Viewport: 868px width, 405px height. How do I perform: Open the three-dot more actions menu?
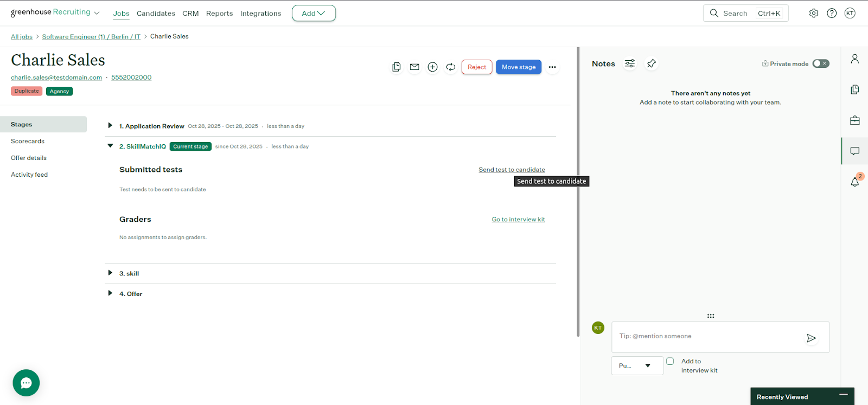552,67
